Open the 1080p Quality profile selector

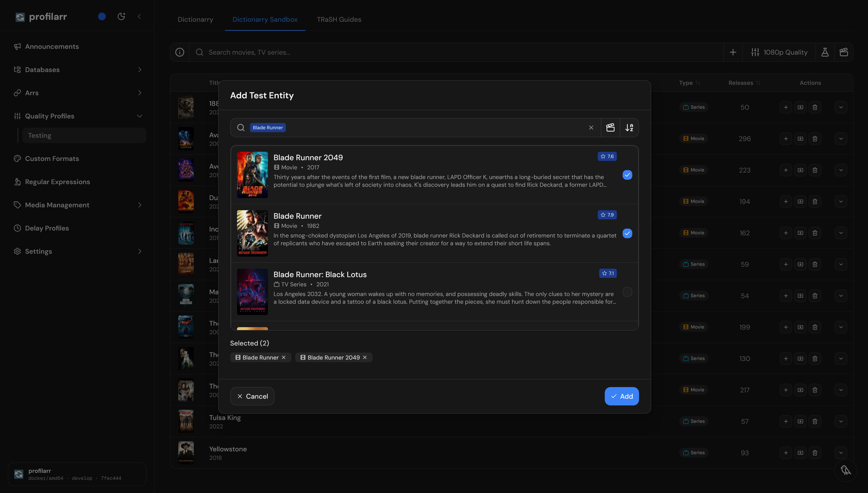[x=779, y=52]
